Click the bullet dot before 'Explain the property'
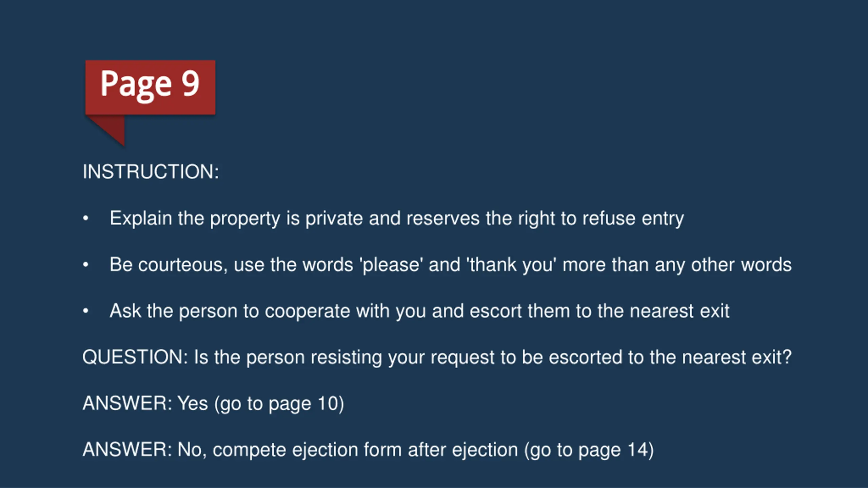Screen dimensions: 868x488 click(86, 218)
